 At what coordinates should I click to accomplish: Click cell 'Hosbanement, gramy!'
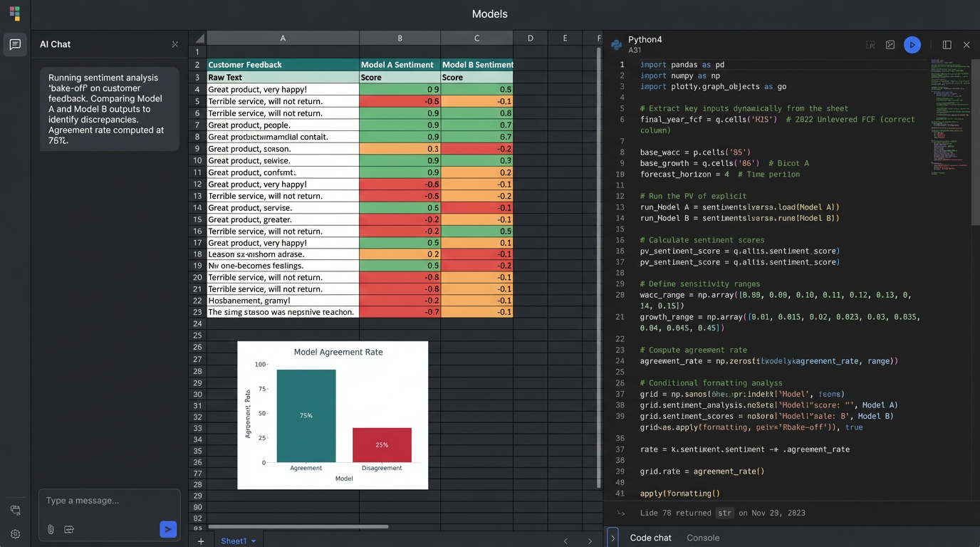tap(283, 301)
